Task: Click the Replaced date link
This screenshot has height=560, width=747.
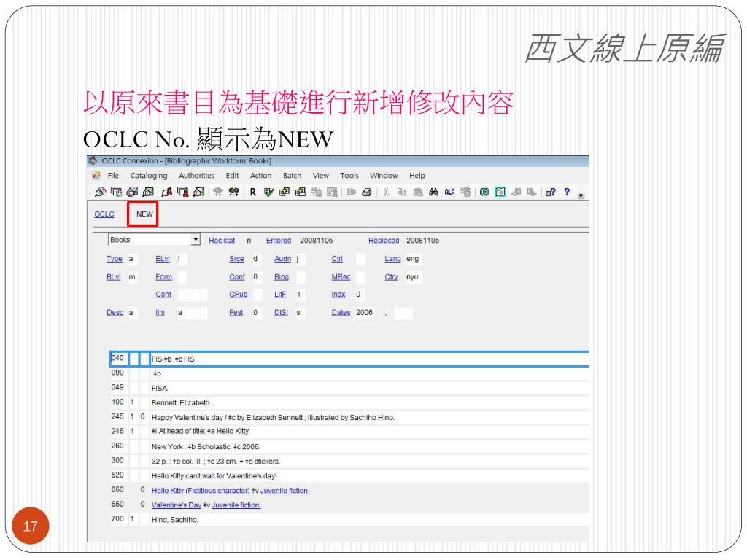Action: (384, 241)
